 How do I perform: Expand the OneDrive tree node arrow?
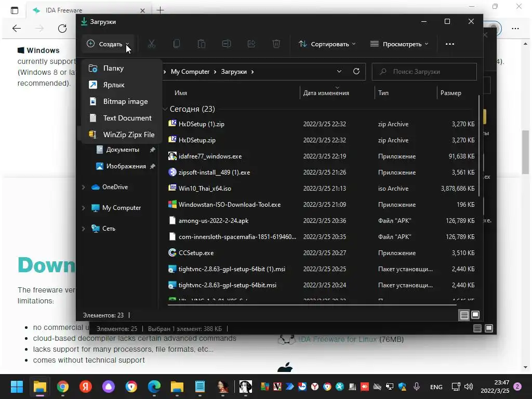[84, 187]
